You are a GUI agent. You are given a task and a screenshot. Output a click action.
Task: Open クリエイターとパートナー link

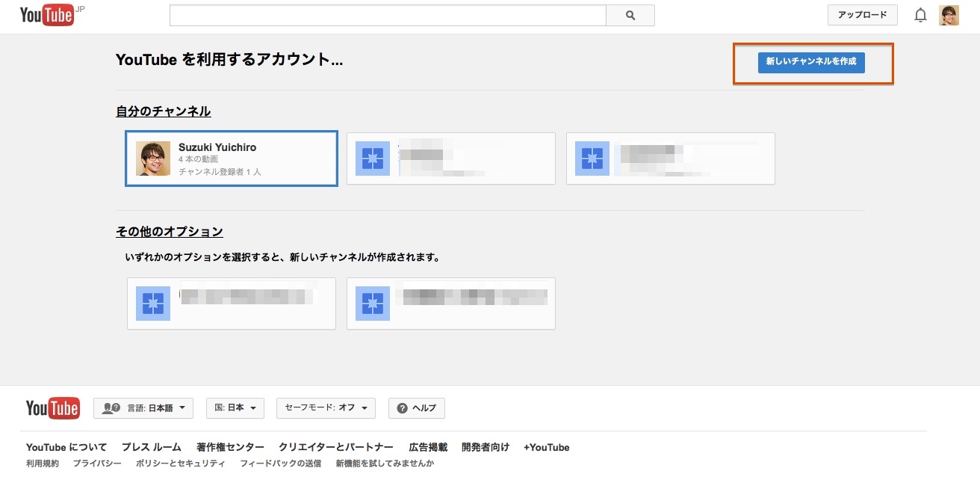(x=336, y=447)
